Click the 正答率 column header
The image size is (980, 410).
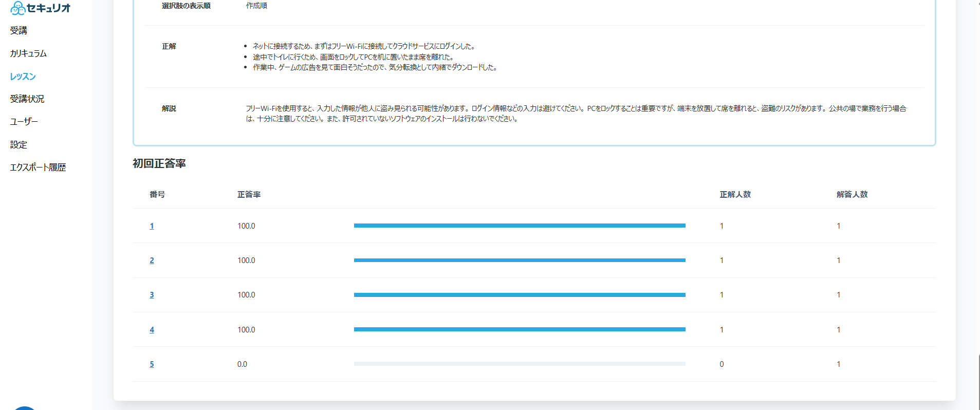click(249, 194)
